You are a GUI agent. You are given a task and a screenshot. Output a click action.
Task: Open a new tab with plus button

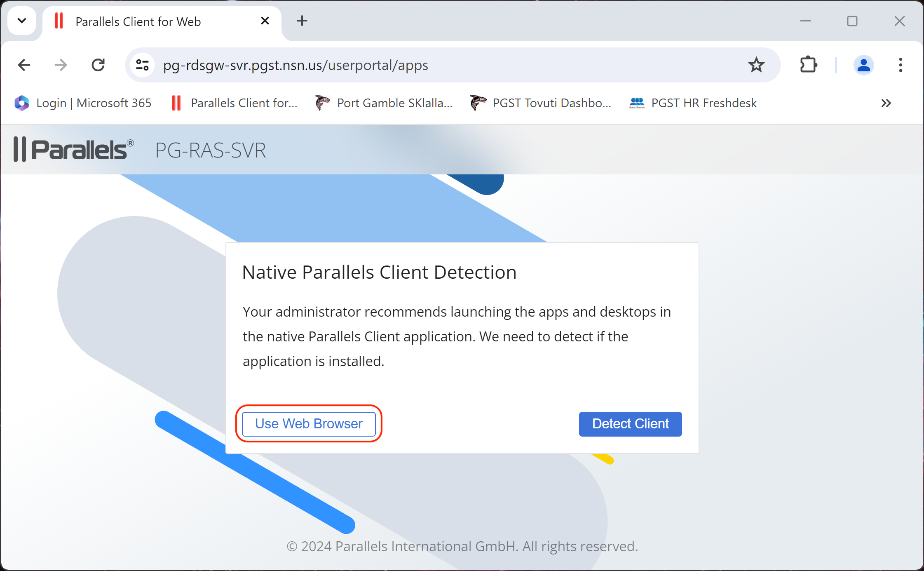click(x=302, y=21)
